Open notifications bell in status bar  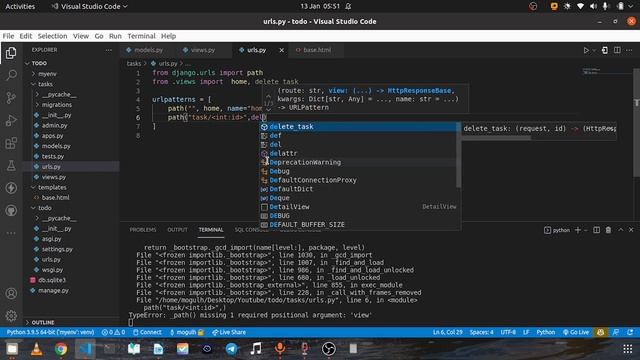click(x=630, y=332)
